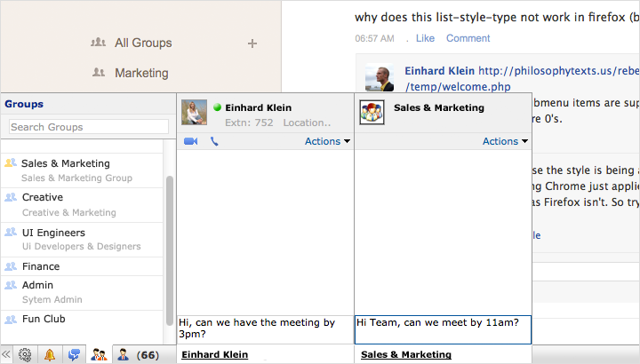Click the Comment link under the post

tap(468, 38)
